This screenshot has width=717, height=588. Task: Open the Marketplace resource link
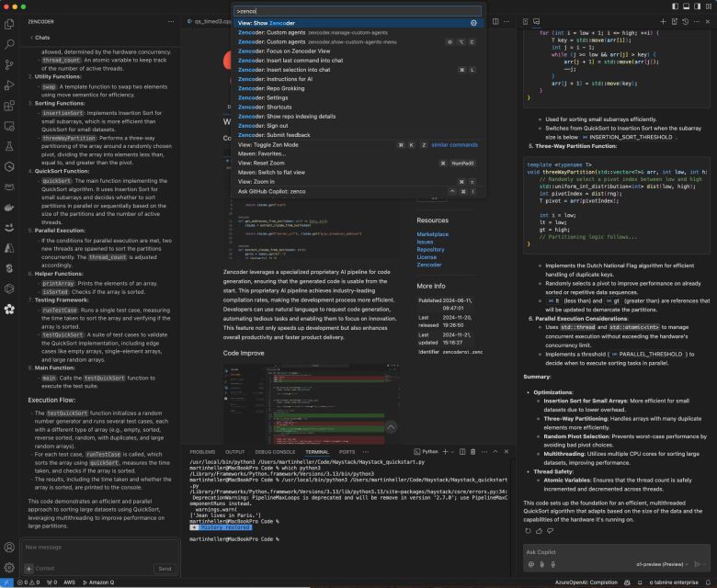coord(432,234)
